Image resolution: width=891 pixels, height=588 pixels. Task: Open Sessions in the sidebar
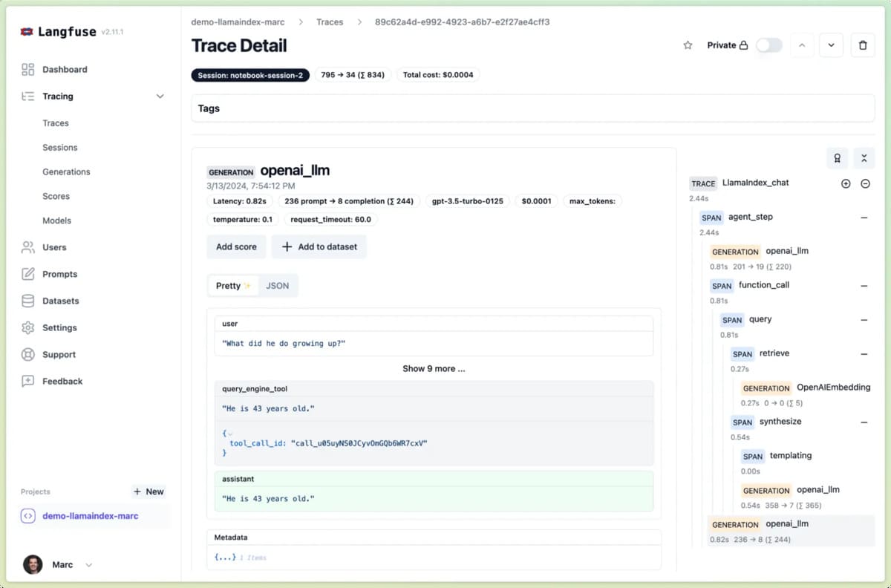[x=60, y=148]
